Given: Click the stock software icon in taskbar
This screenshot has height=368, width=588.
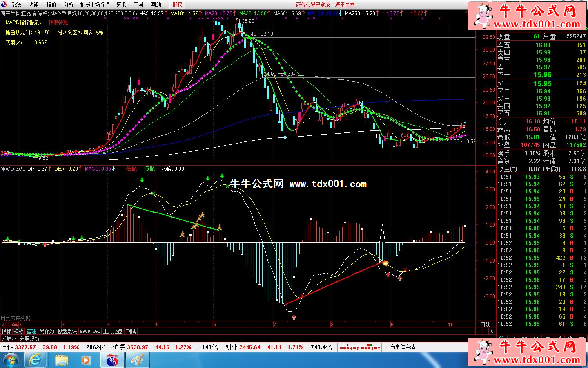Looking at the screenshot, I should click(112, 360).
